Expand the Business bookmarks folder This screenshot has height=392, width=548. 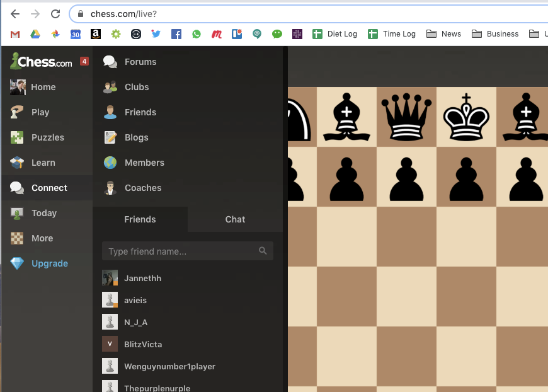(x=495, y=34)
